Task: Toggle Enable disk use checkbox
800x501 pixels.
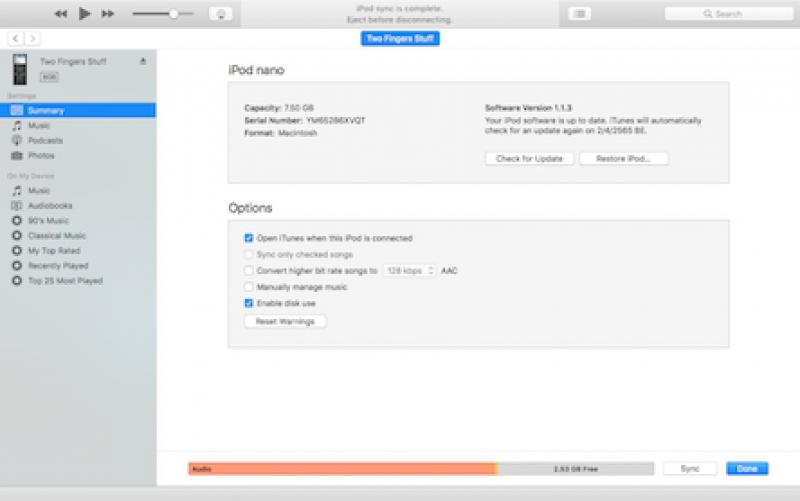Action: click(x=248, y=304)
